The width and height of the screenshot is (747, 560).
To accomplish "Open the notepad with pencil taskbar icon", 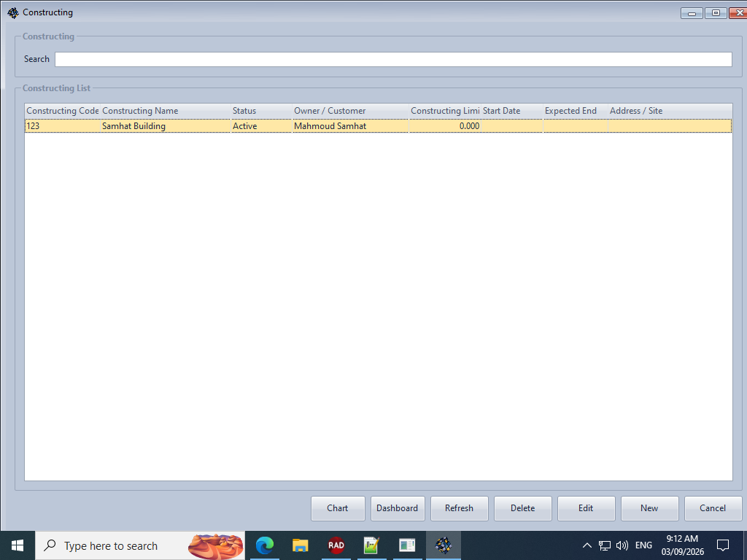I will pyautogui.click(x=371, y=545).
